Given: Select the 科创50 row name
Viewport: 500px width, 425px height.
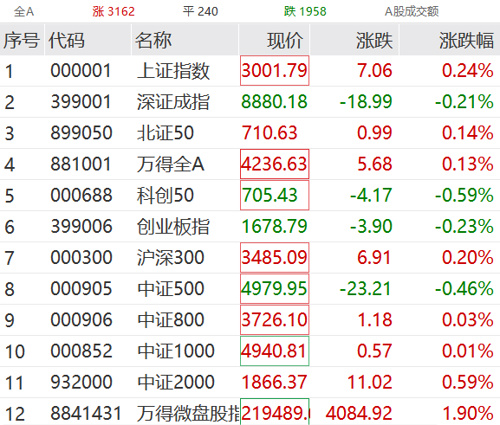Looking at the screenshot, I should click(x=165, y=195).
